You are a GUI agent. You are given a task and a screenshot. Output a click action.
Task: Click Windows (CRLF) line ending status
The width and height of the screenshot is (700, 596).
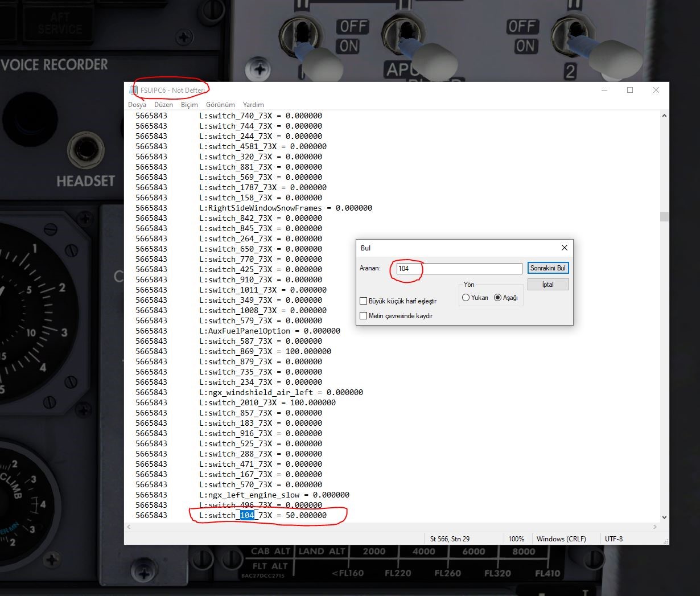[561, 539]
